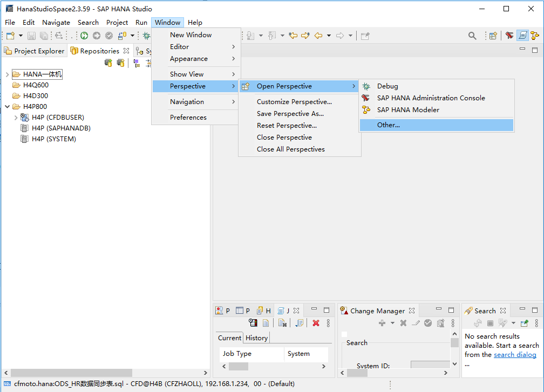544x392 pixels.
Task: Click Change Manager vertical scrollbar down arrow
Action: [x=454, y=364]
